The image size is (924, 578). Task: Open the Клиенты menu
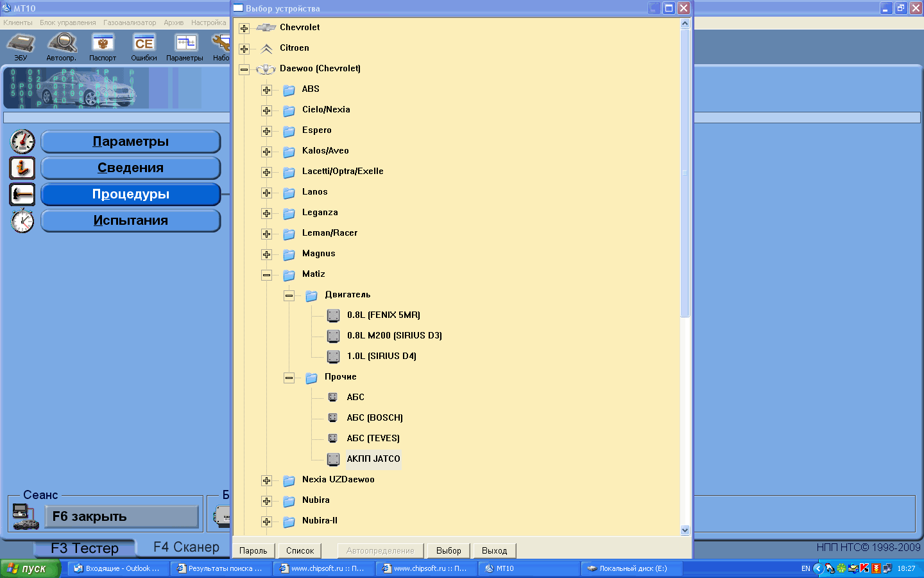pos(18,22)
